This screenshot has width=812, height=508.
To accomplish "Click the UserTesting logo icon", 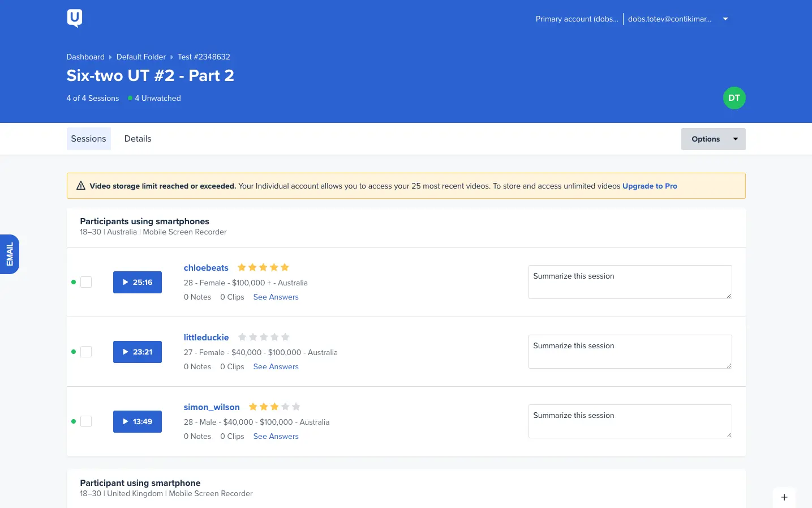I will pos(74,18).
